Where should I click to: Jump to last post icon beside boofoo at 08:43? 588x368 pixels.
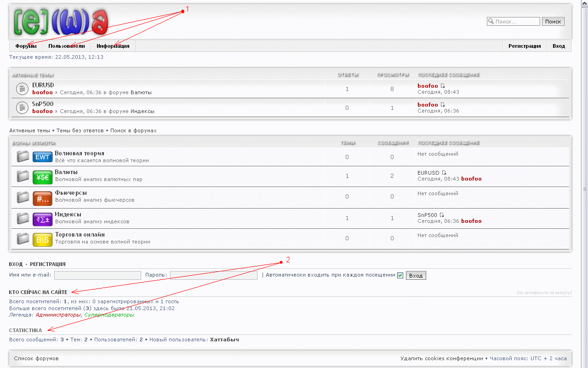coord(443,86)
